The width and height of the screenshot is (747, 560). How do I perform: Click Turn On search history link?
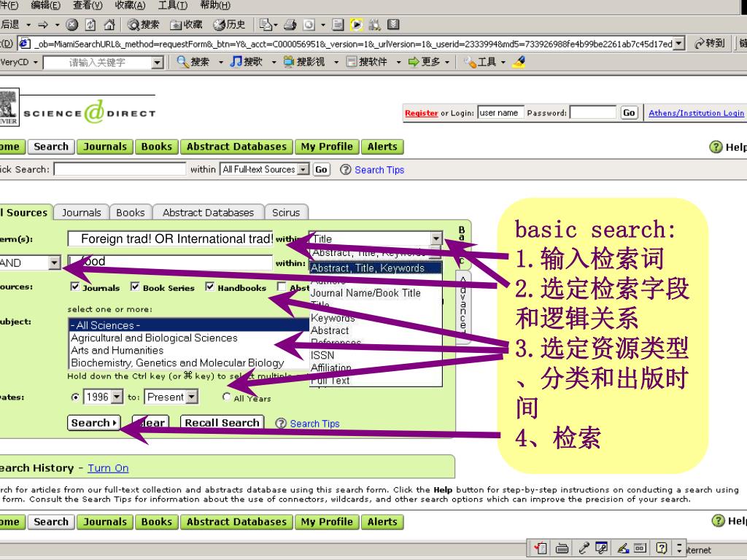(x=108, y=468)
